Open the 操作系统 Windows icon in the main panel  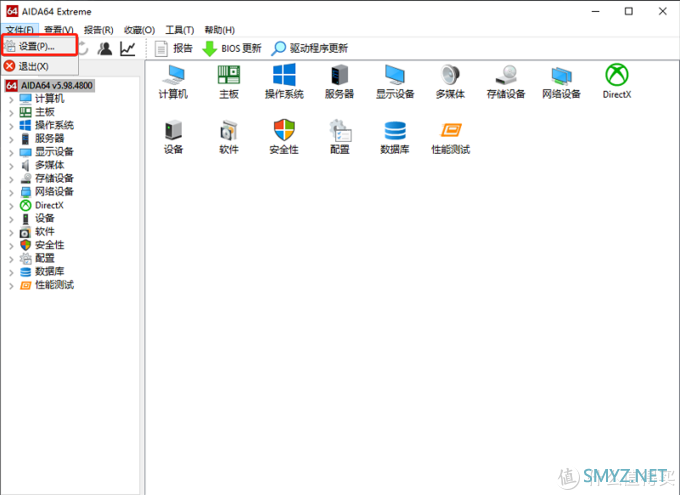pos(284,82)
